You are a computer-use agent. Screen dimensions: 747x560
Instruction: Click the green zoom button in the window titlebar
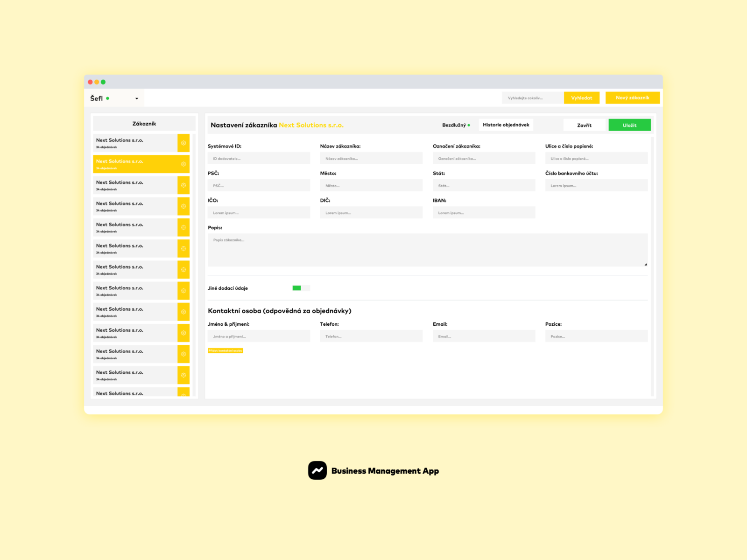[103, 81]
